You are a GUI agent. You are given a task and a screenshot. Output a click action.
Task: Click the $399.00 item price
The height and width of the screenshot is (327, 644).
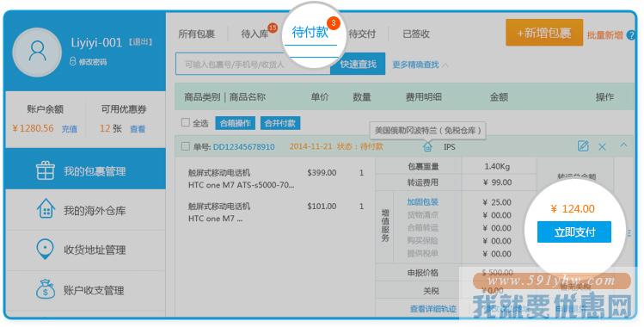tap(322, 173)
